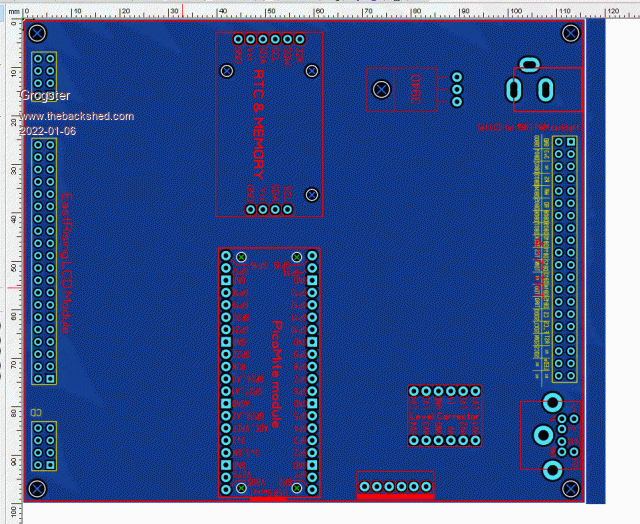Click the top-right corner mounting hole
The width and height of the screenshot is (640, 524).
(571, 33)
